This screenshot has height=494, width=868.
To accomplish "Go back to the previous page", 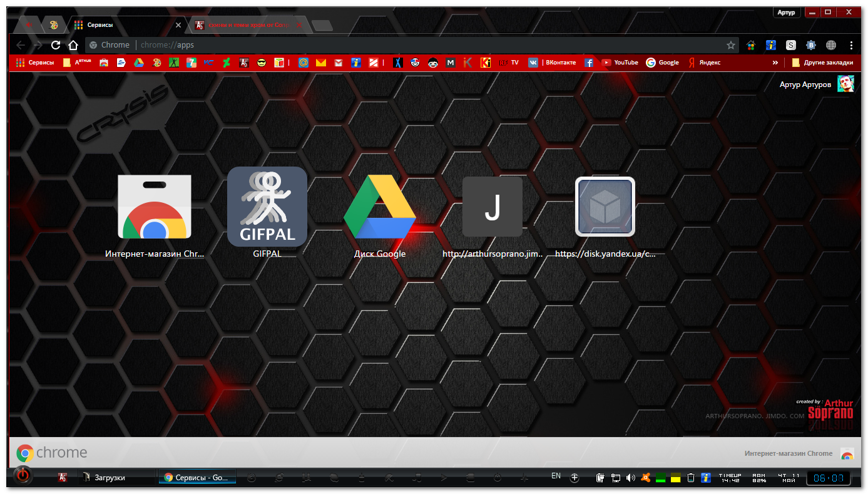I will [x=21, y=45].
